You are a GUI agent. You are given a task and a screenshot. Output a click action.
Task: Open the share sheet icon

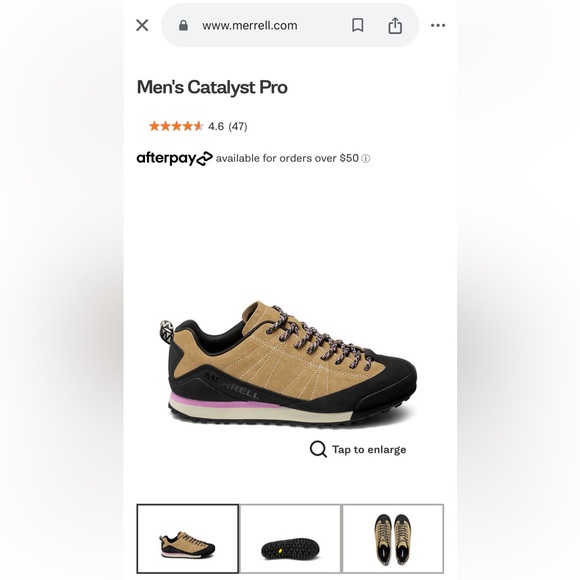tap(395, 26)
